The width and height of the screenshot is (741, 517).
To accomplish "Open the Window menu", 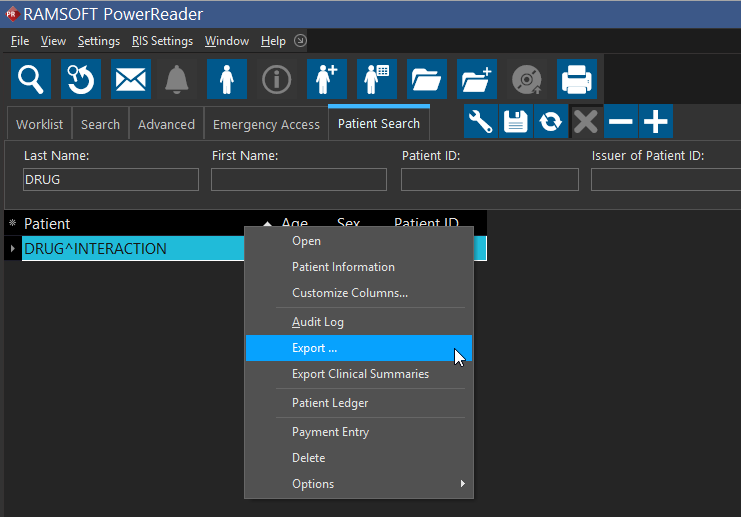I will [227, 41].
